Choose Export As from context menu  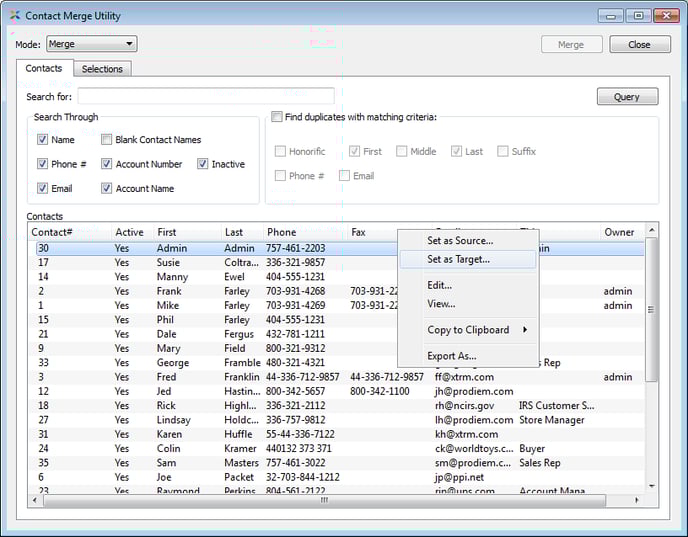coord(451,356)
